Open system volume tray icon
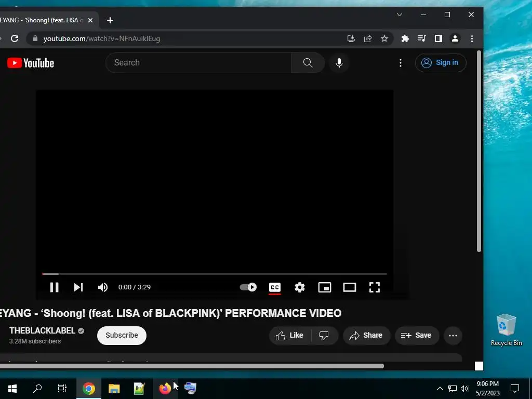Image resolution: width=532 pixels, height=399 pixels. pyautogui.click(x=464, y=389)
